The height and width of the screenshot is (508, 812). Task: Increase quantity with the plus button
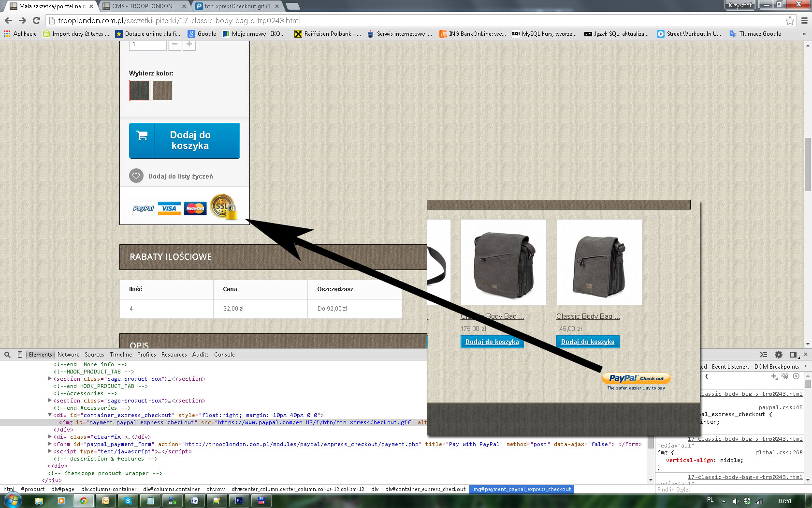click(189, 44)
